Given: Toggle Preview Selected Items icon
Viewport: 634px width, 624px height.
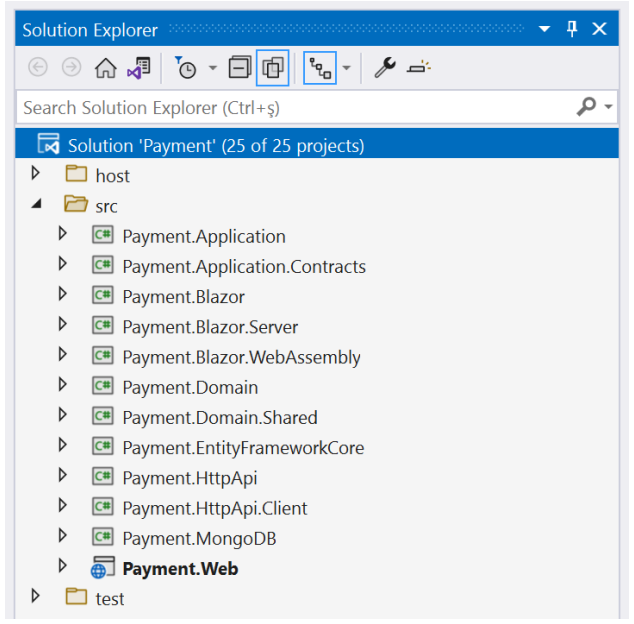Looking at the screenshot, I should [419, 67].
